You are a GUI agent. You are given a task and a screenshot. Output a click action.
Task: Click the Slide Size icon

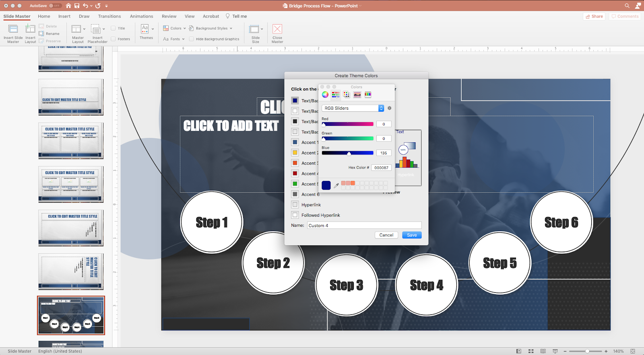[x=254, y=29]
